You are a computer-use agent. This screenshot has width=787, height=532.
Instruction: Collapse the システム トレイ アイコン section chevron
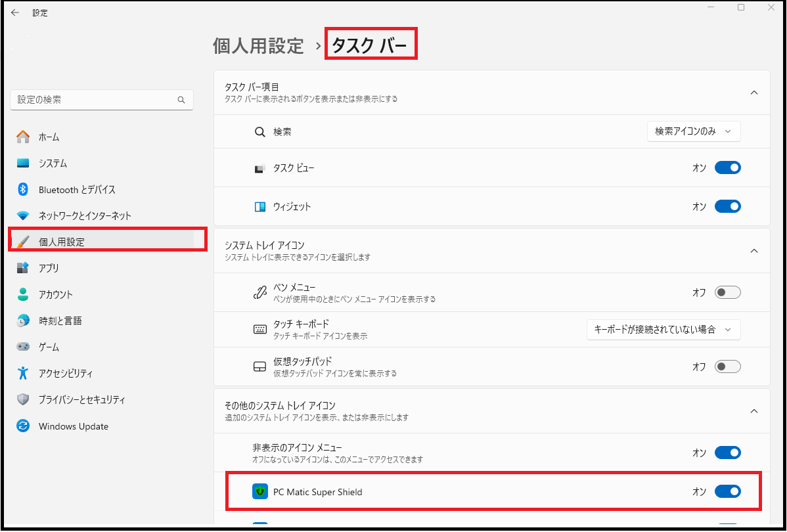coord(754,251)
